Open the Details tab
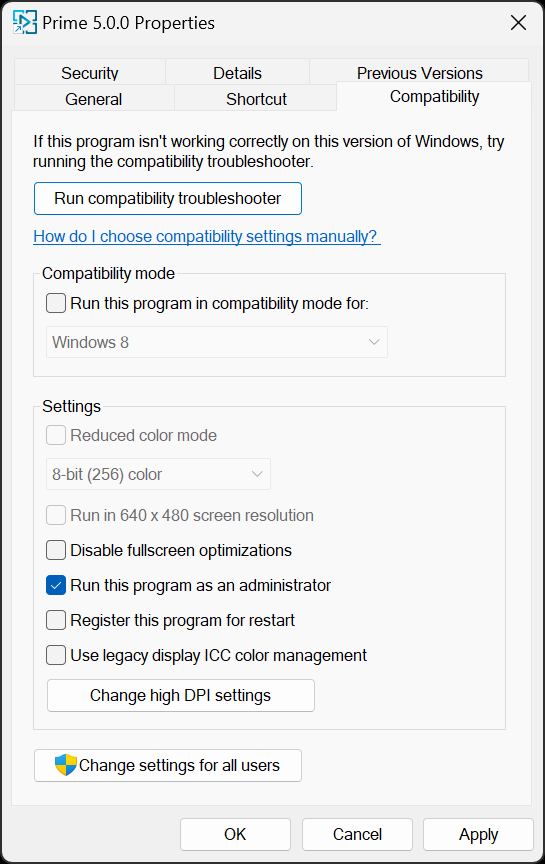The width and height of the screenshot is (545, 864). point(238,72)
